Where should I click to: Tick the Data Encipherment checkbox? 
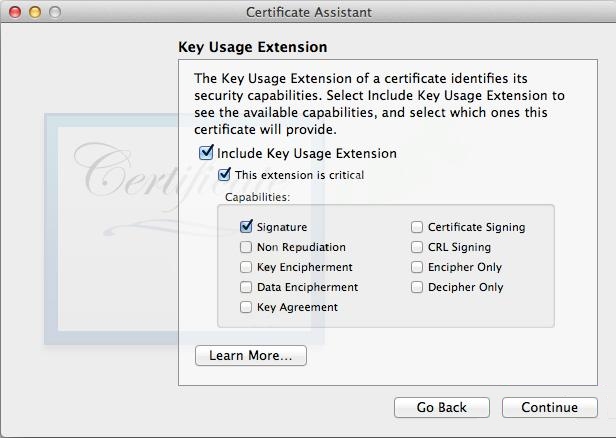click(x=246, y=287)
